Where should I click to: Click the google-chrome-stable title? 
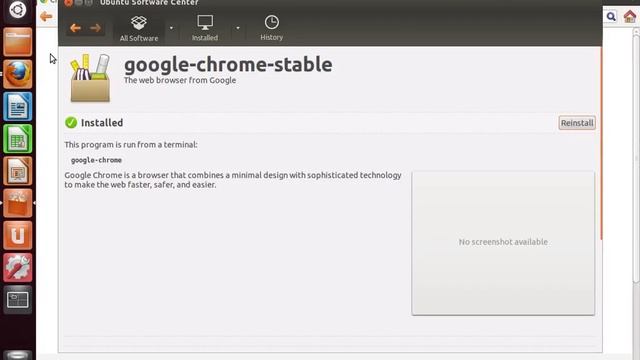click(x=228, y=65)
